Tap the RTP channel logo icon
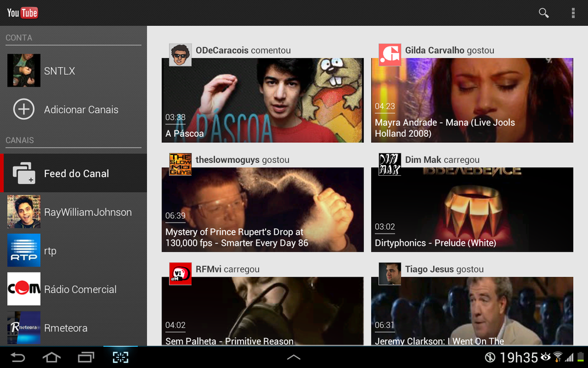This screenshot has width=588, height=368. click(x=24, y=251)
